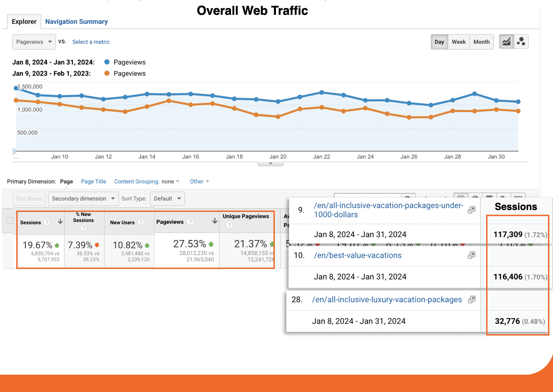The width and height of the screenshot is (553, 392).
Task: Click help icon next to New Users
Action: point(141,222)
